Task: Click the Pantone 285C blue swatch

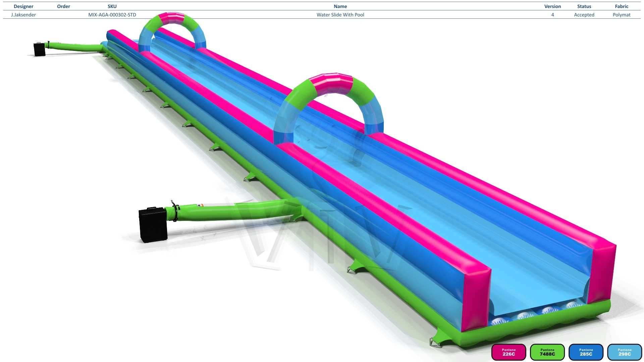Action: coord(586,352)
